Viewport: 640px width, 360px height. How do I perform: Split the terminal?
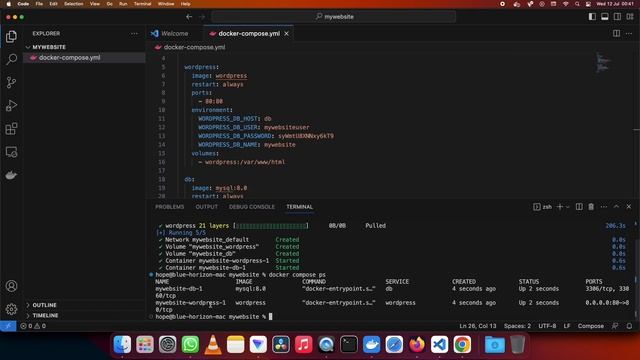(x=579, y=207)
